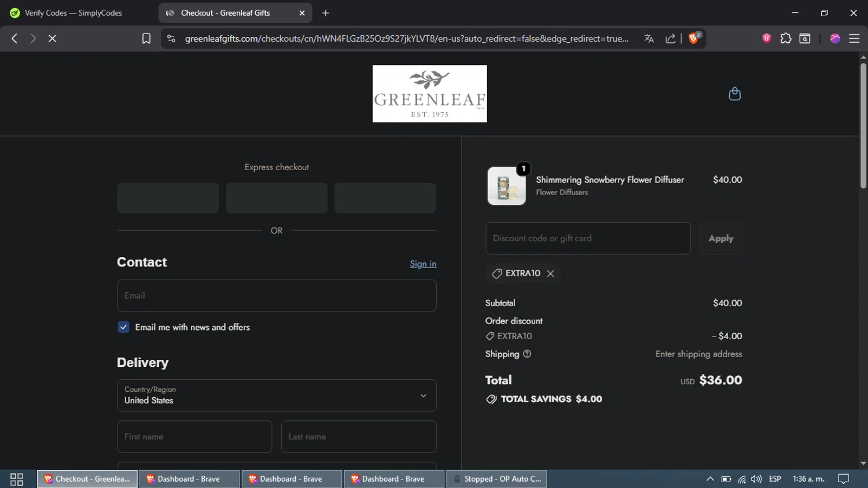The width and height of the screenshot is (868, 488).
Task: Click the Shimmering Snowberry Flower Diffuser title
Action: coord(610,180)
